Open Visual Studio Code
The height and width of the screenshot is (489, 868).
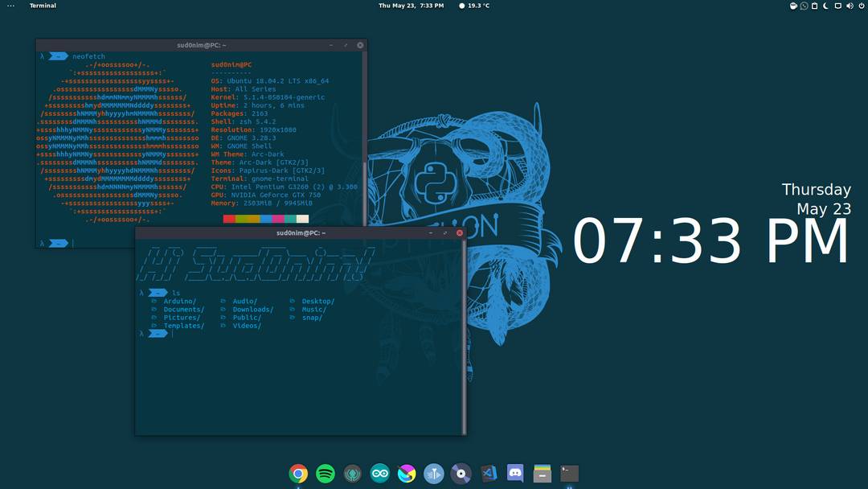489,474
